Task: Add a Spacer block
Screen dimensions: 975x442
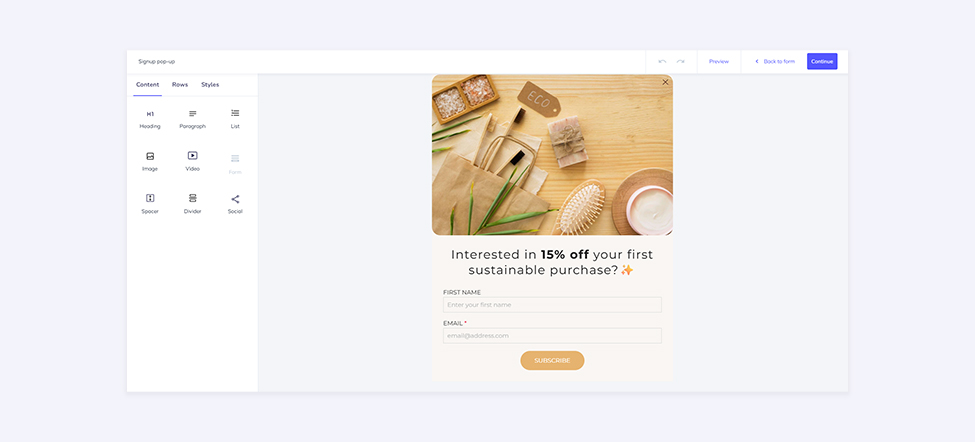Action: coord(150,204)
